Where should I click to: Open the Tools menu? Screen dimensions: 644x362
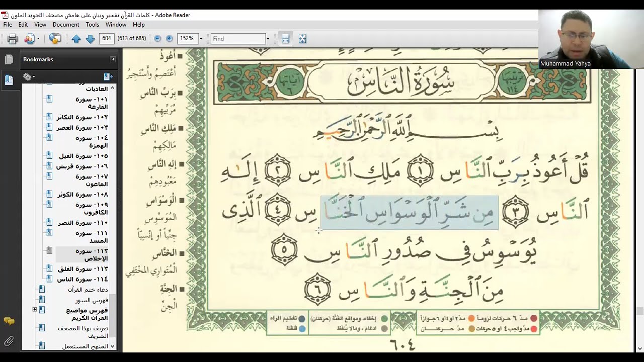[93, 25]
